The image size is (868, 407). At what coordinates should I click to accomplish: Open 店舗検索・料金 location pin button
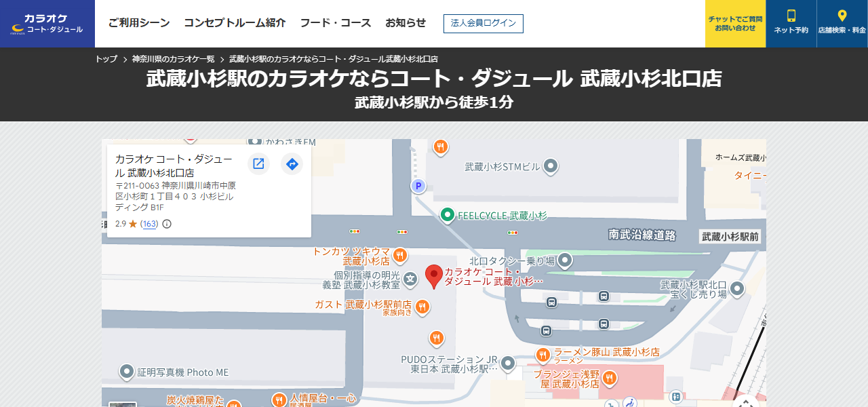tap(842, 24)
